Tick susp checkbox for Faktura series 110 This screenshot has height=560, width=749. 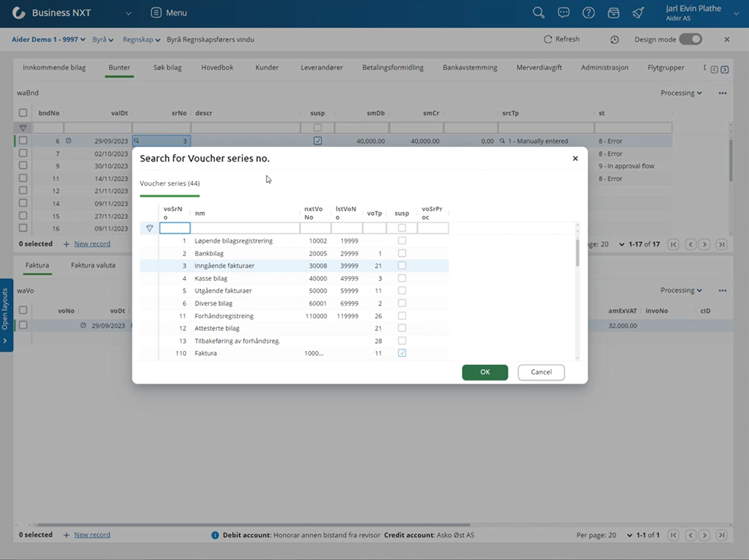coord(402,353)
